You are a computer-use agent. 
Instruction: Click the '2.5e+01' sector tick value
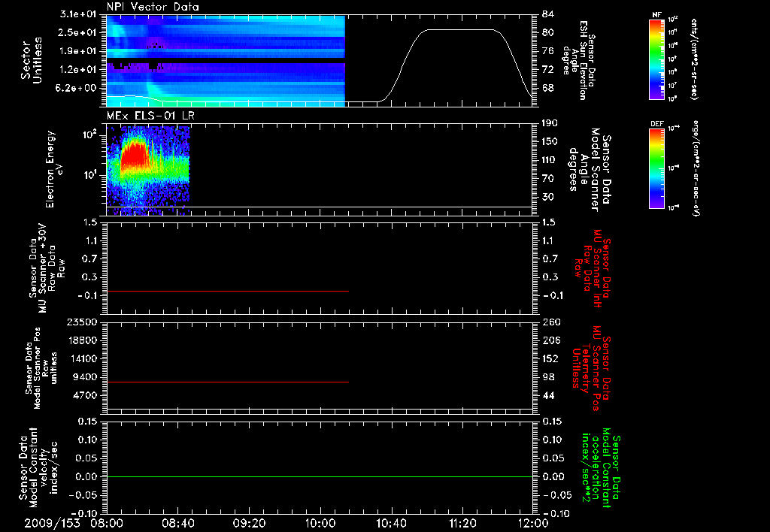78,32
